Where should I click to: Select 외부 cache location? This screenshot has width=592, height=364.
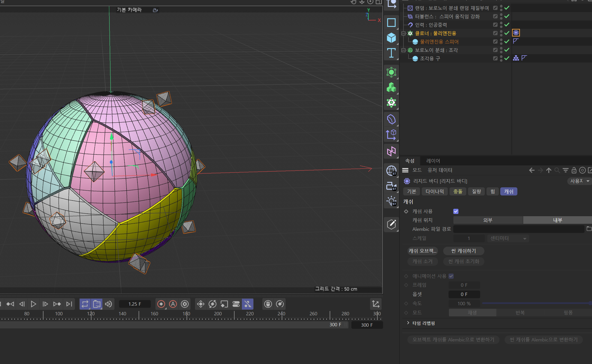[488, 220]
